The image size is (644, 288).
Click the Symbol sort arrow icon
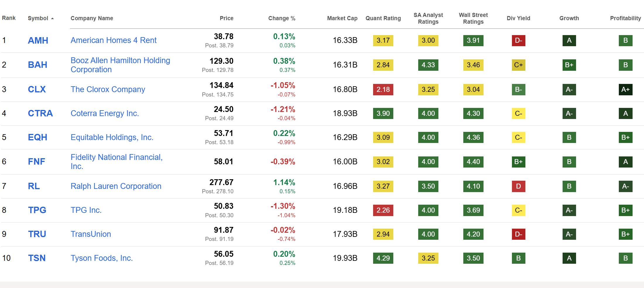click(52, 18)
